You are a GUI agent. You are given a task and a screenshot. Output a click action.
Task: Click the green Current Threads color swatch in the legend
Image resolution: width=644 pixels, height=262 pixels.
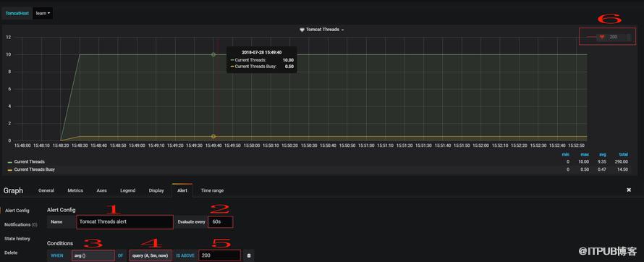click(10, 162)
